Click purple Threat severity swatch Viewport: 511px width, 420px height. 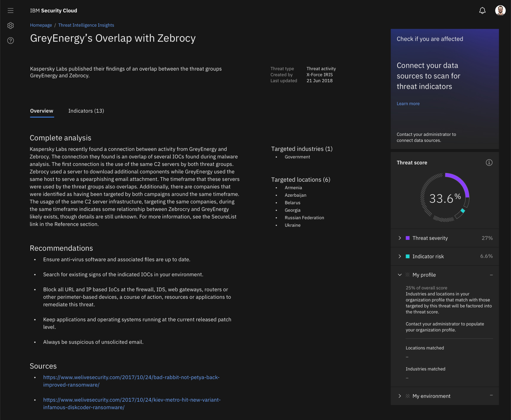pos(408,238)
